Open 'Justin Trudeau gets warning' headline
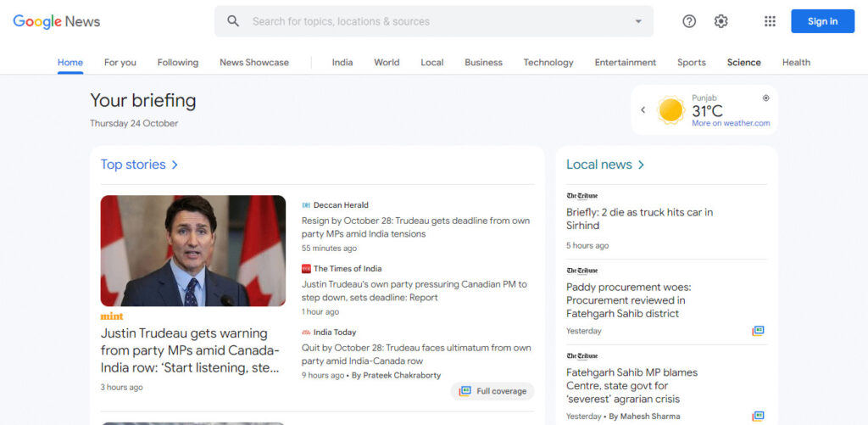Viewport: 868px width, 425px height. 190,350
